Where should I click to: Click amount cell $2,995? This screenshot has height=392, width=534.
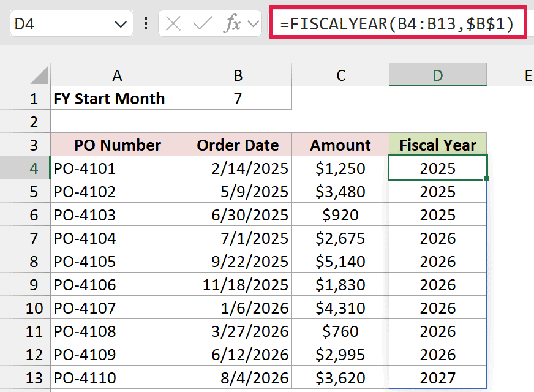tap(340, 354)
